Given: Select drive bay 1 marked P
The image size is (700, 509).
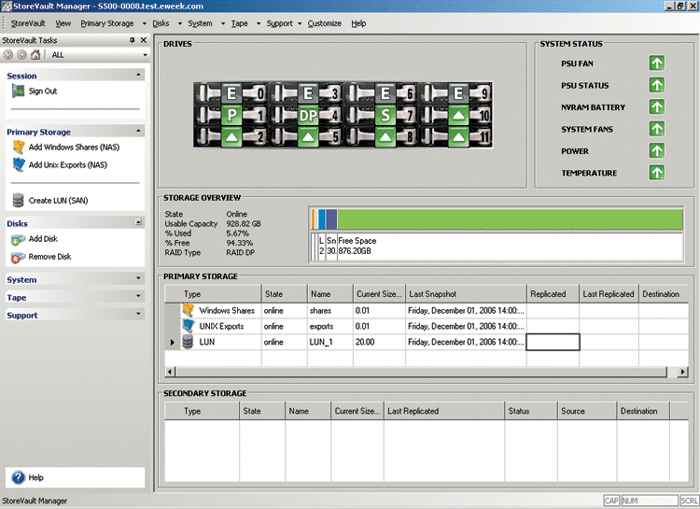Looking at the screenshot, I should coord(231,115).
